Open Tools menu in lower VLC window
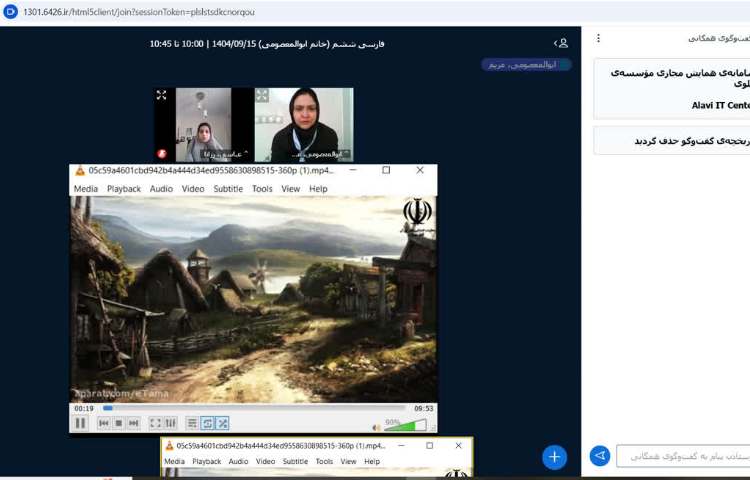 (x=324, y=461)
